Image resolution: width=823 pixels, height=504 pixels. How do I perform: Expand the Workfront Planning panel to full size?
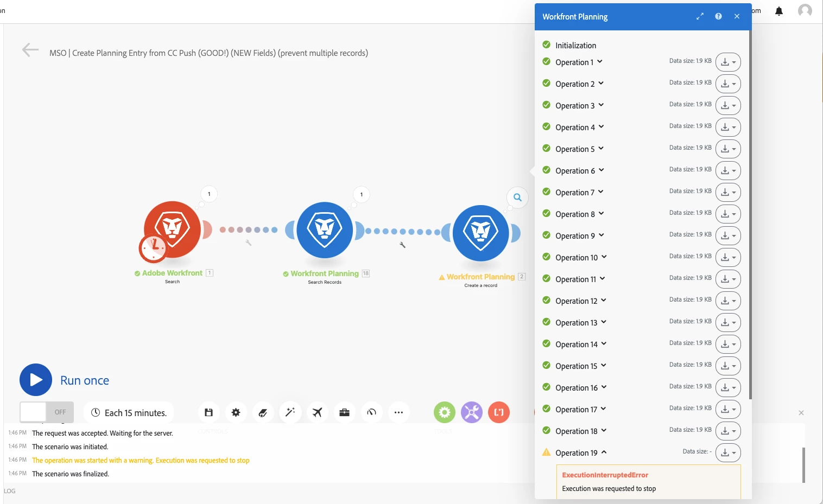(700, 16)
